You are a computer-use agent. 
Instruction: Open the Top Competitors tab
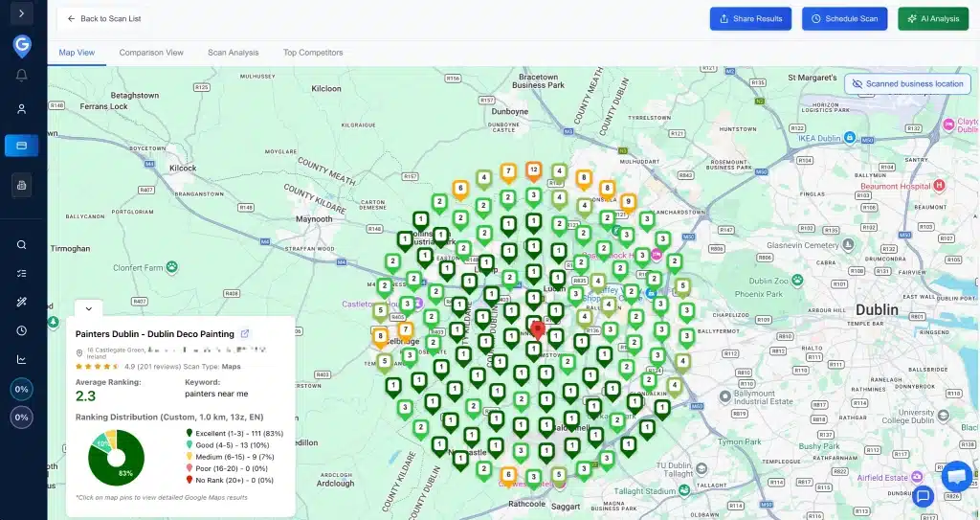coord(313,53)
